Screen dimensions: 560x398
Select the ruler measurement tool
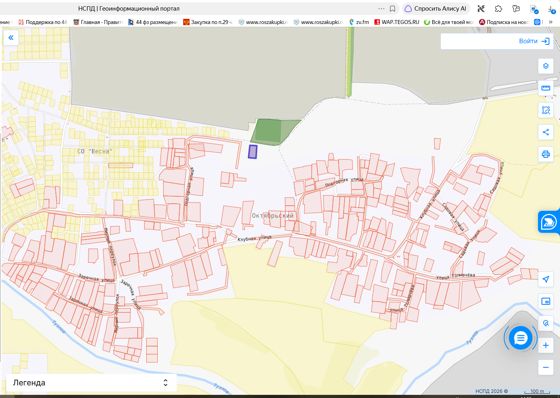pos(545,88)
